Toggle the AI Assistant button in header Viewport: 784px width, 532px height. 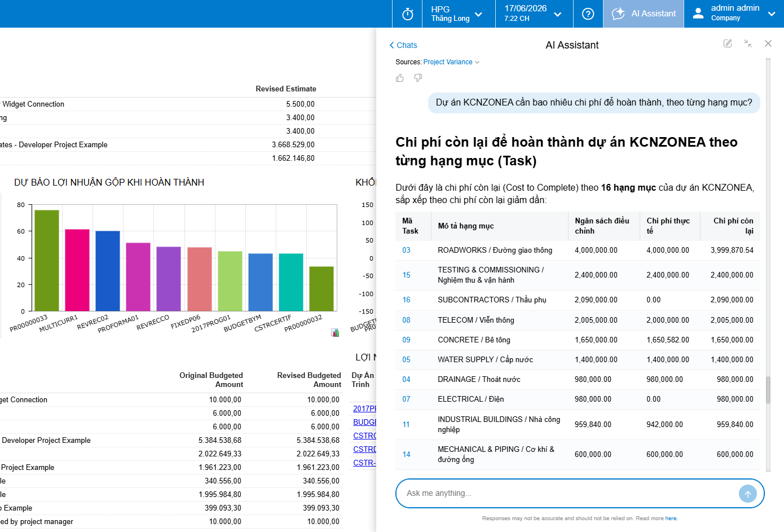pyautogui.click(x=644, y=14)
